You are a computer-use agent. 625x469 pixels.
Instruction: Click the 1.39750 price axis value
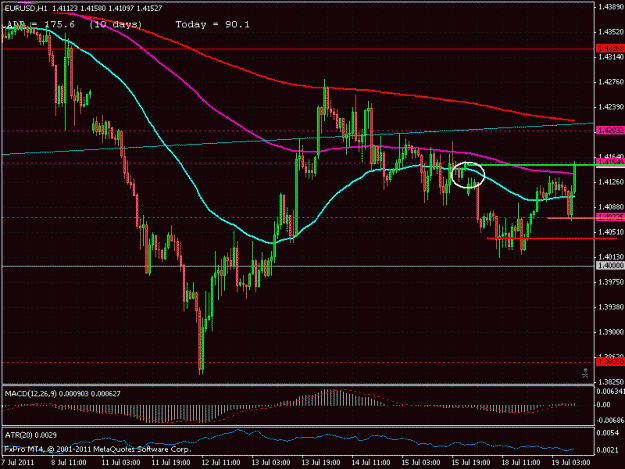point(611,282)
